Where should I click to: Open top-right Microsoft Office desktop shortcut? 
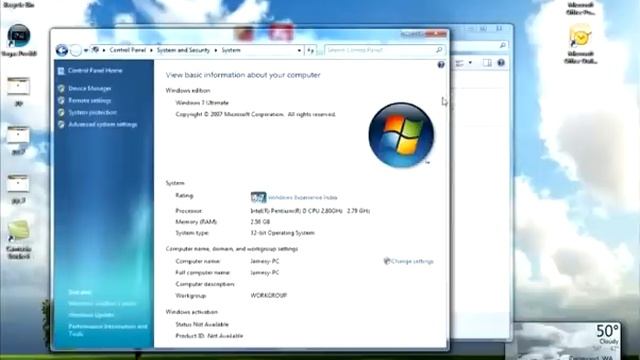[580, 8]
